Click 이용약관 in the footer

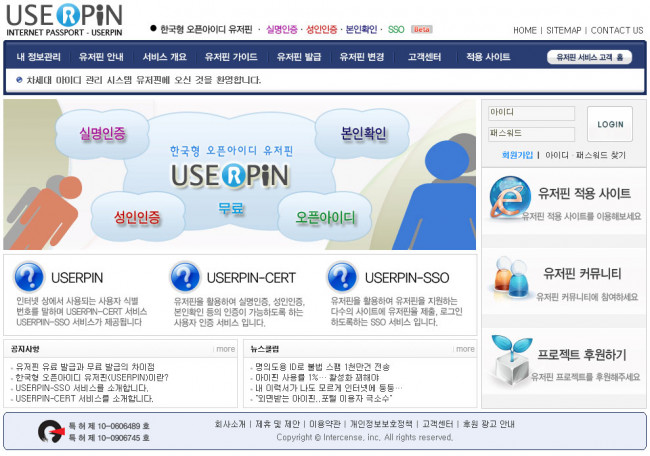coord(325,424)
